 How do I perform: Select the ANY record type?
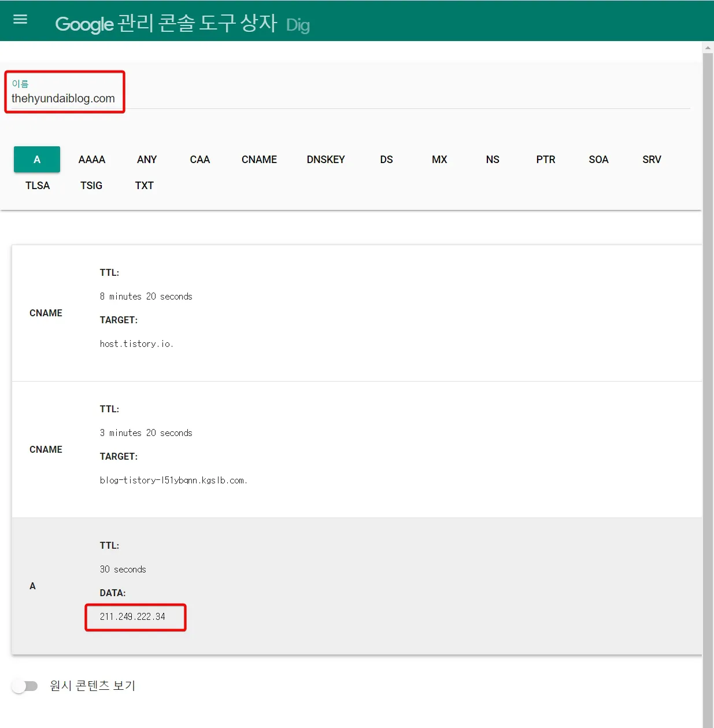[x=147, y=160]
